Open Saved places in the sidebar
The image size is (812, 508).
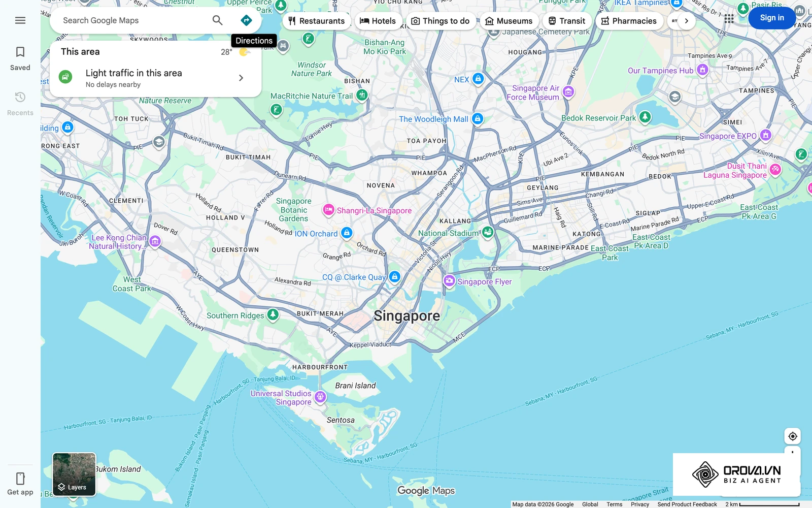point(20,58)
